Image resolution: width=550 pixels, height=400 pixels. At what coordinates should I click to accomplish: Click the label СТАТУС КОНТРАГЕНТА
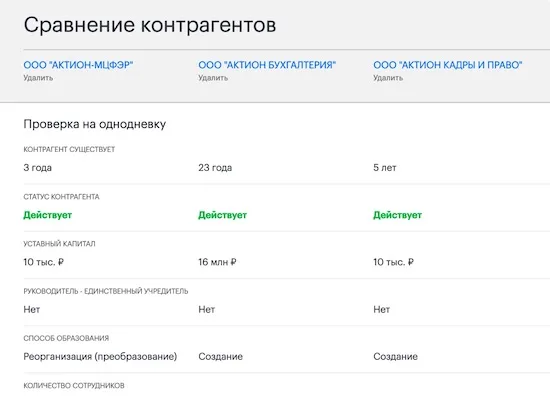[x=61, y=197]
